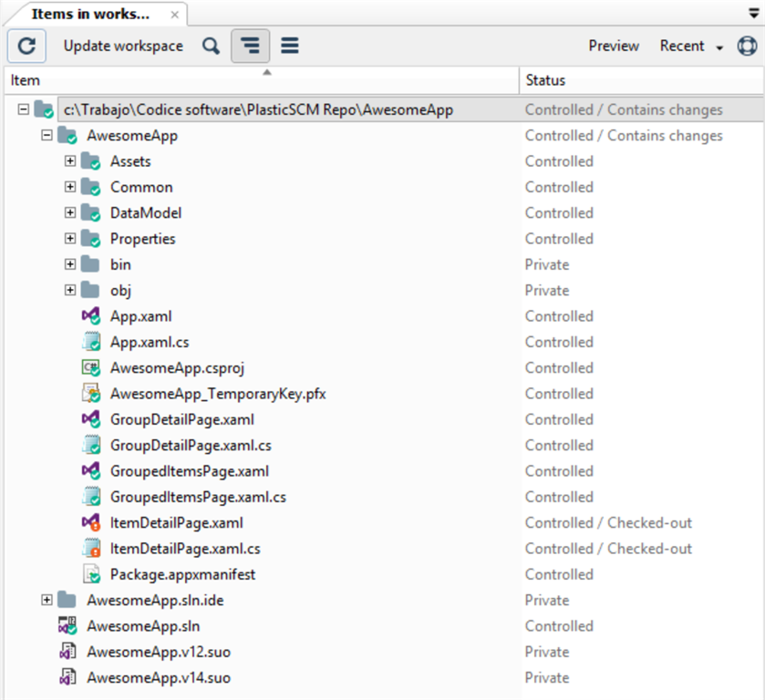The height and width of the screenshot is (700, 765).
Task: Expand the obj folder
Action: (70, 290)
